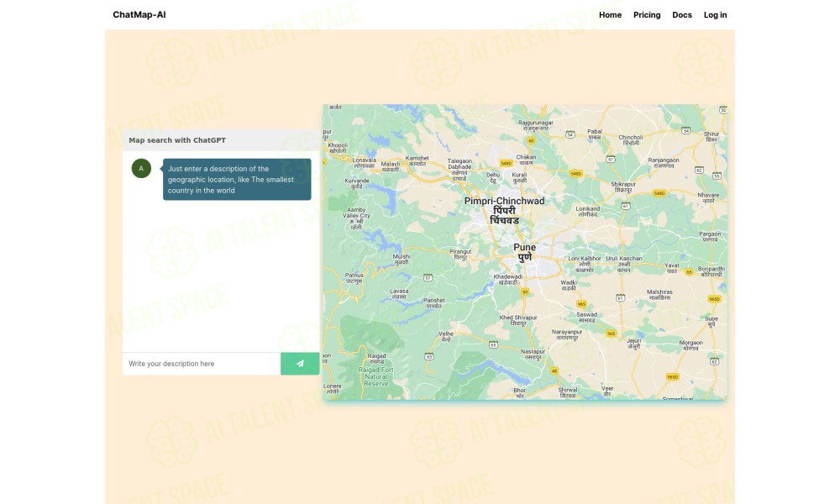Click the Pabal label on map
The width and height of the screenshot is (840, 504).
[595, 134]
